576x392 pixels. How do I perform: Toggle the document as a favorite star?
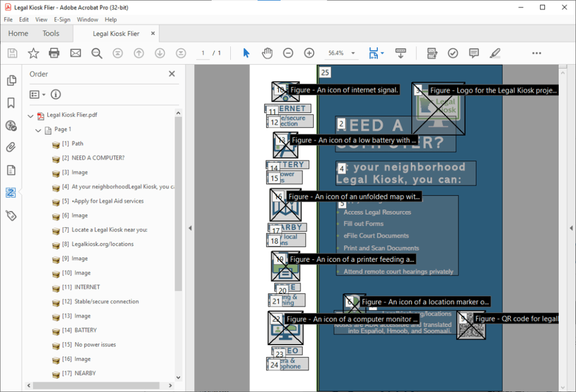point(33,52)
